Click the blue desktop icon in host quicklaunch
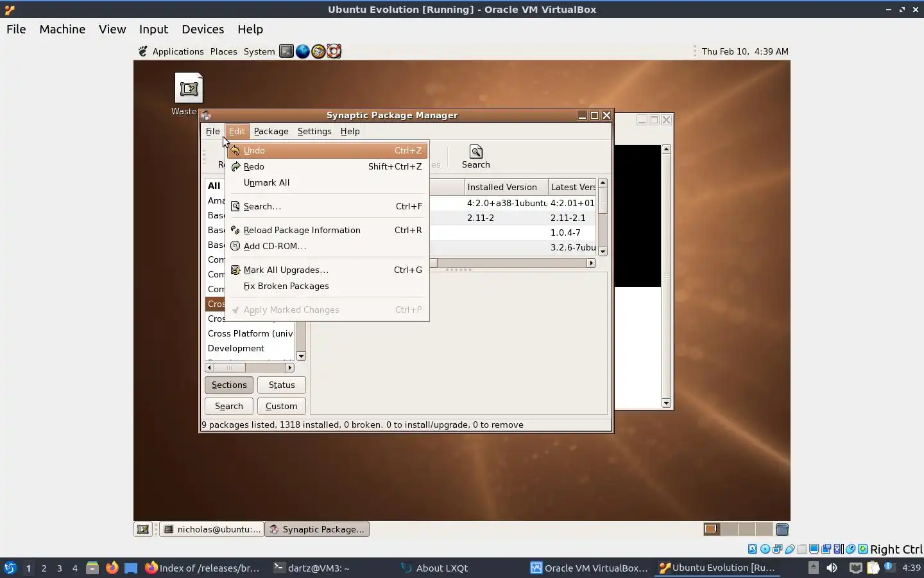Viewport: 924px width, 578px height. click(131, 568)
